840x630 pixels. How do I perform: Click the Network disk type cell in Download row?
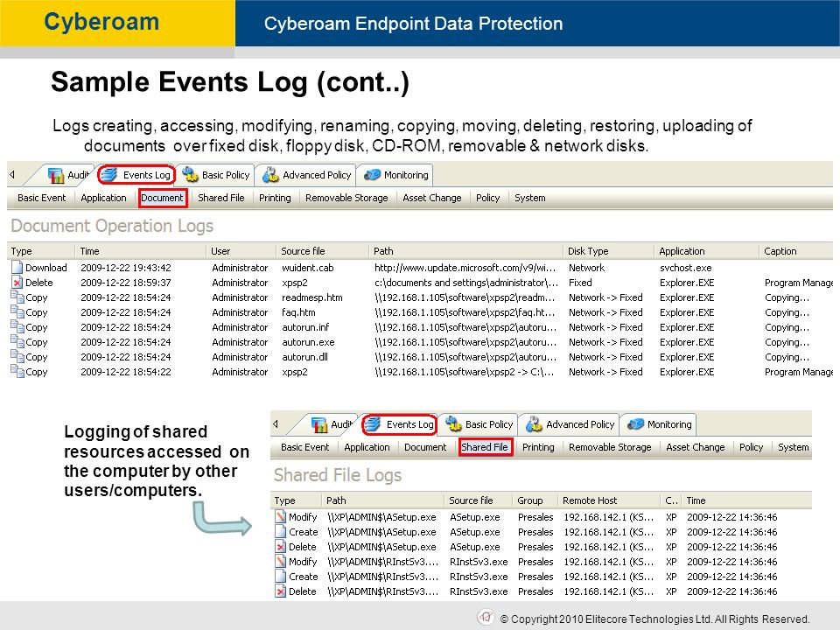586,268
